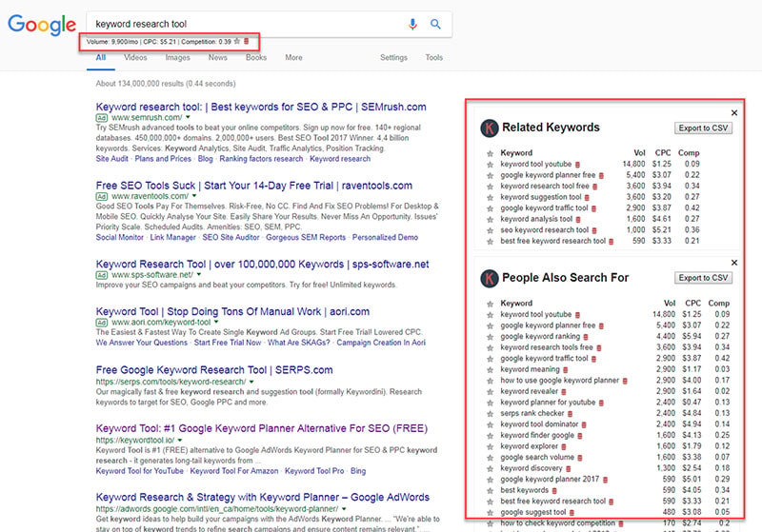Open dropdown arrow next to www.semrush.com
This screenshot has width=762, height=532.
coord(188,117)
